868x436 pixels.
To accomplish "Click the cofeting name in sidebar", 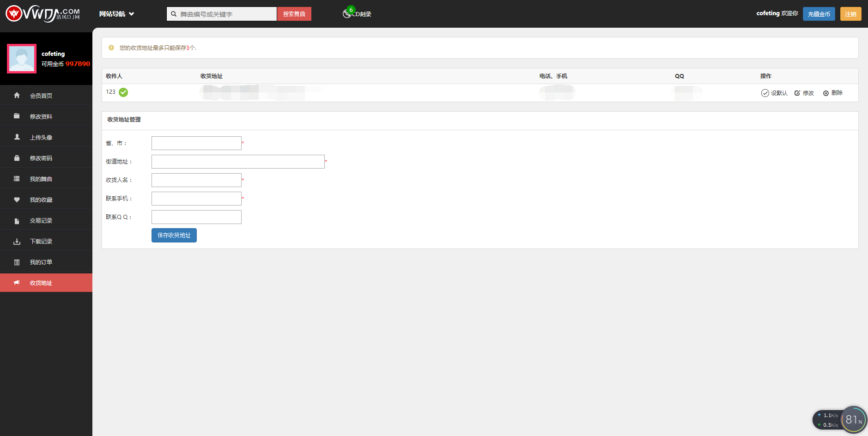I will tap(53, 54).
